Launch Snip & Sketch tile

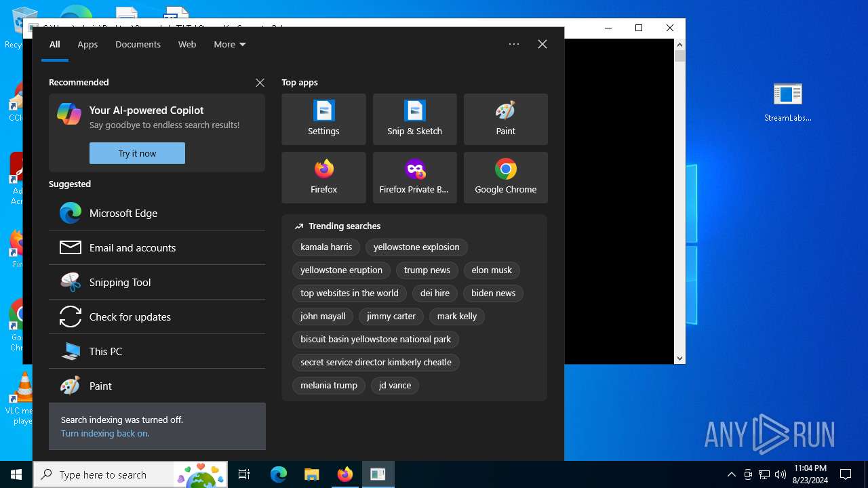click(x=414, y=119)
